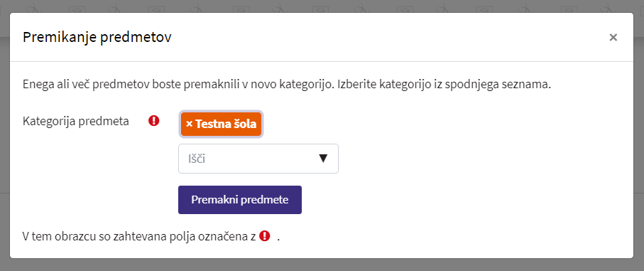Click the period after footer exclamation icon

click(x=278, y=238)
